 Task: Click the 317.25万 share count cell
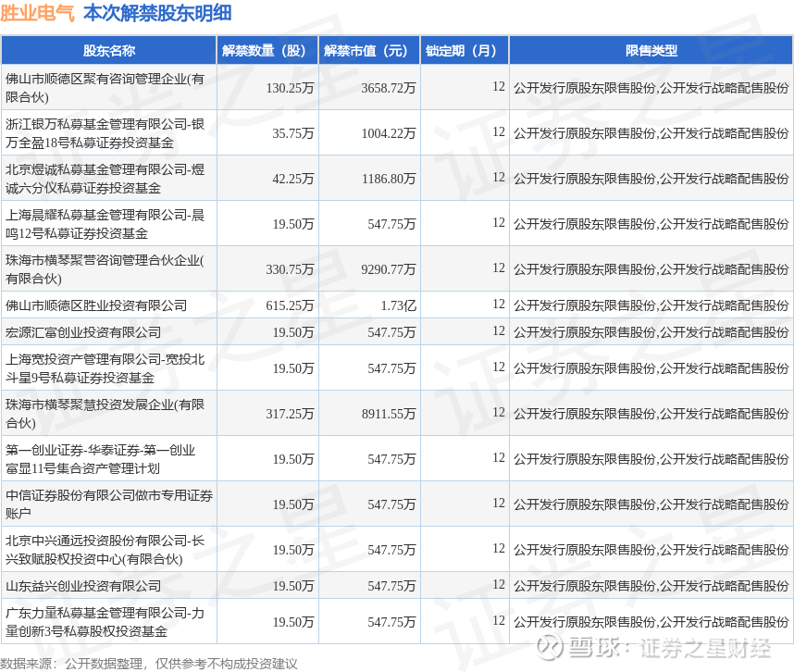click(291, 414)
